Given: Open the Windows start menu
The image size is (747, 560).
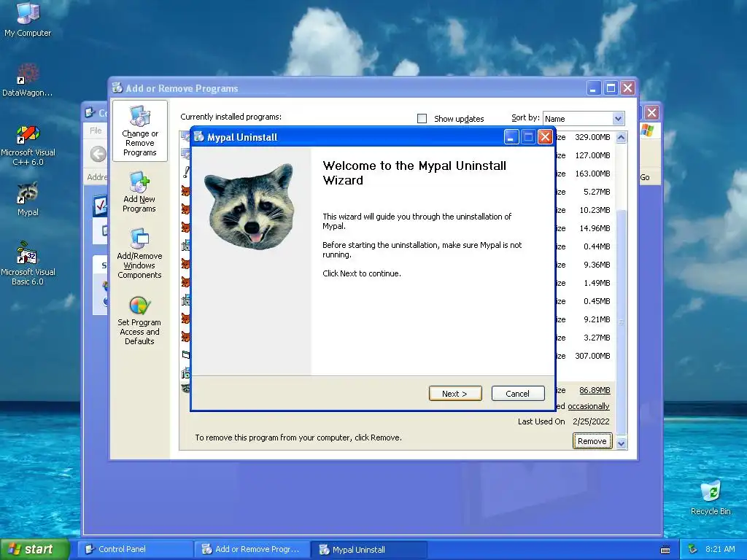Looking at the screenshot, I should pos(34,549).
